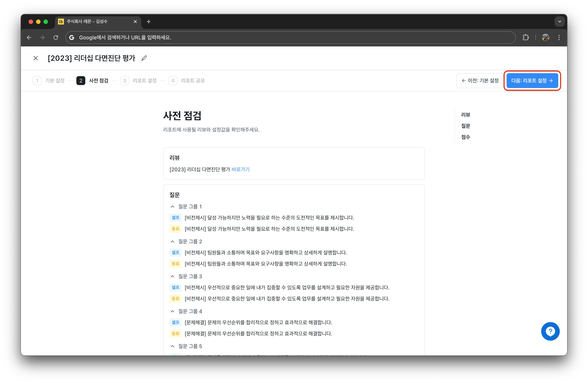588x383 pixels.
Task: Close the 주식회사 레몬 browser tab
Action: (135, 22)
